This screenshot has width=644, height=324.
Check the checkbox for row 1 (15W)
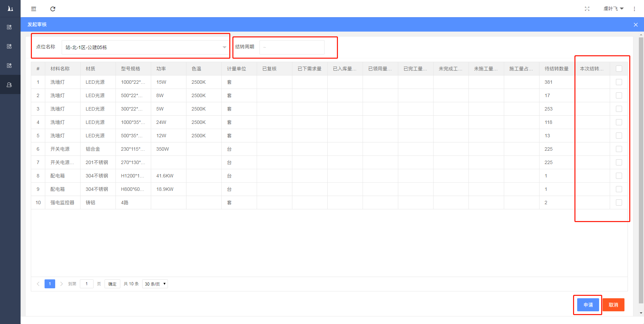tap(619, 82)
